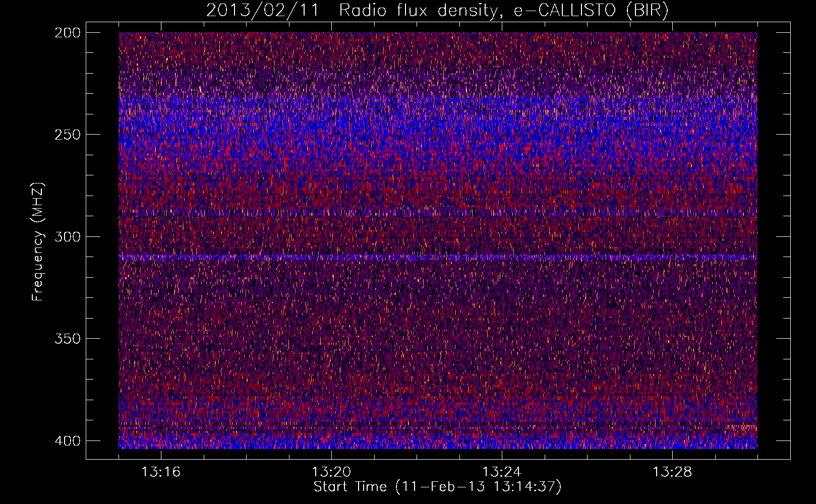Click the "Start Time (11-Feb-13 13:14:37)" label
This screenshot has height=504, width=816.
(x=437, y=487)
